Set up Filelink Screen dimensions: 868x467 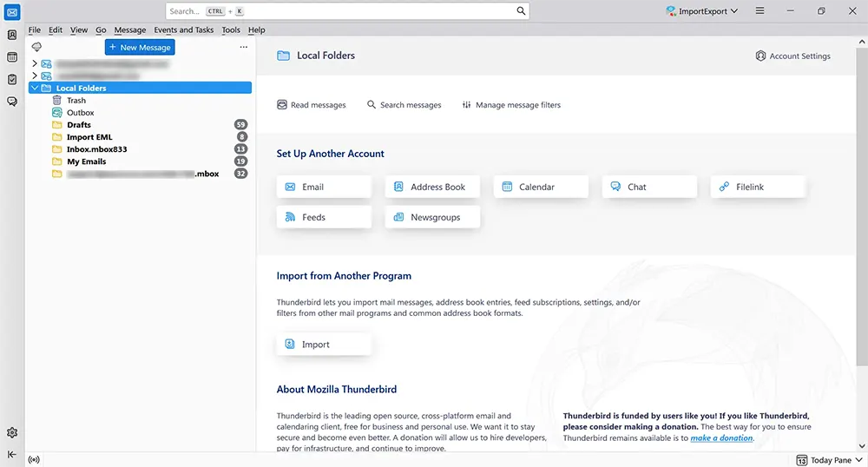click(758, 187)
